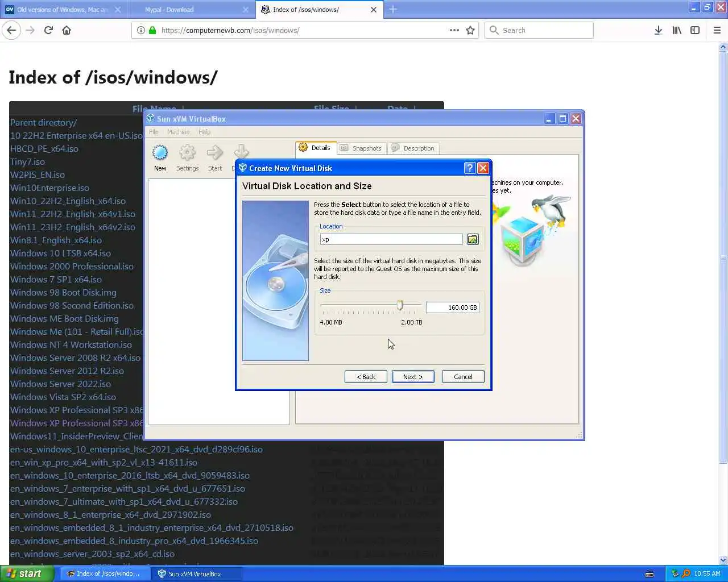
Task: Click the magnifier tray icon near the clock
Action: click(686, 573)
